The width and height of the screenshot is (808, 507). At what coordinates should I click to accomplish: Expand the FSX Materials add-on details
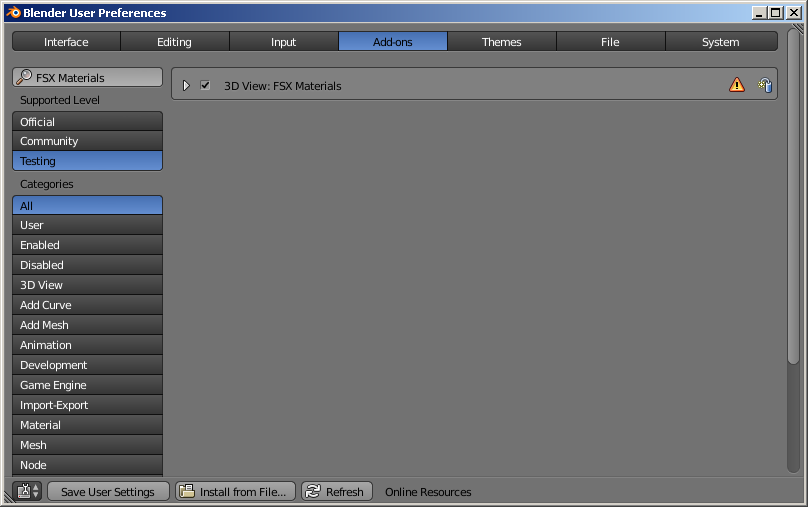(186, 85)
